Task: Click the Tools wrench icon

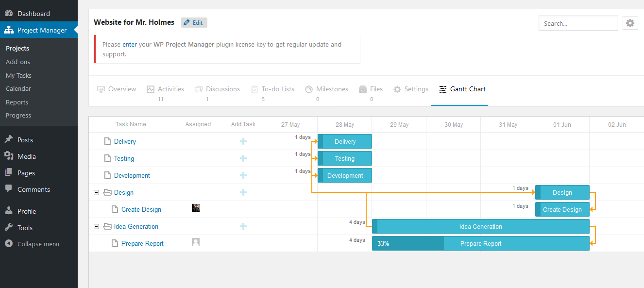Action: [9, 228]
